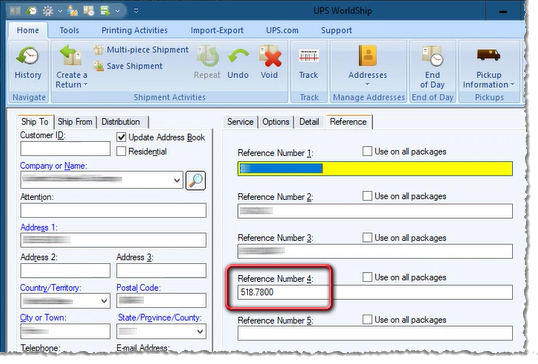The image size is (538, 364).
Task: Click the Postal Code field
Action: click(161, 301)
